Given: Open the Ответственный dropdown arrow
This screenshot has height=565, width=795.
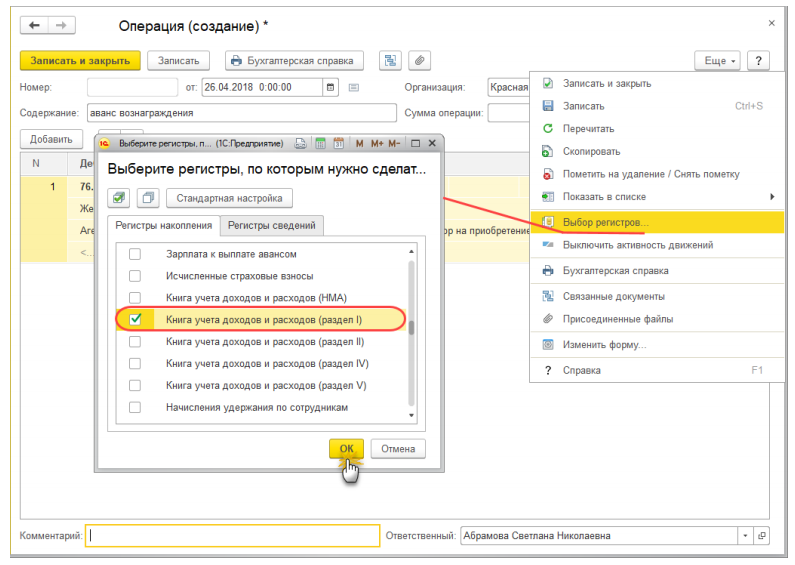Looking at the screenshot, I should point(745,536).
